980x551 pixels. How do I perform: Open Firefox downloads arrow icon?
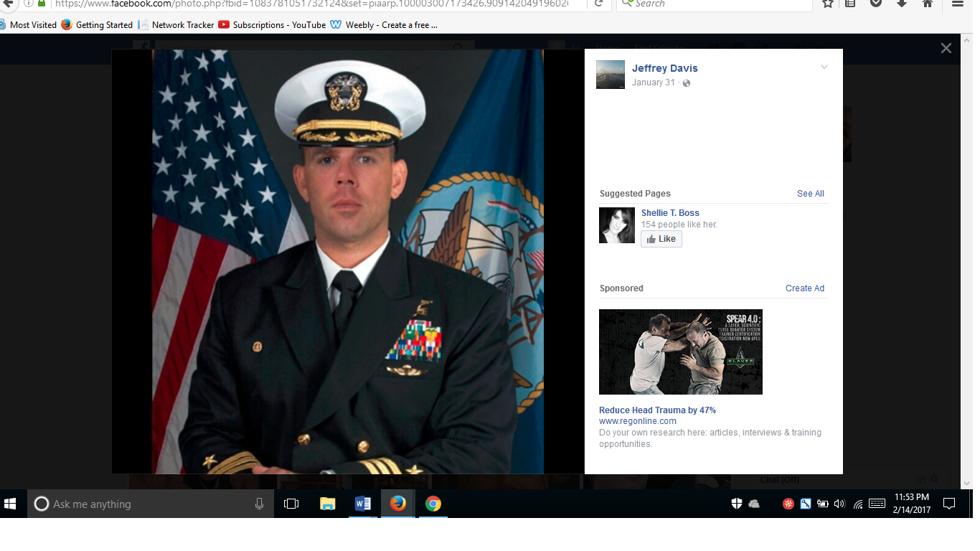coord(902,4)
